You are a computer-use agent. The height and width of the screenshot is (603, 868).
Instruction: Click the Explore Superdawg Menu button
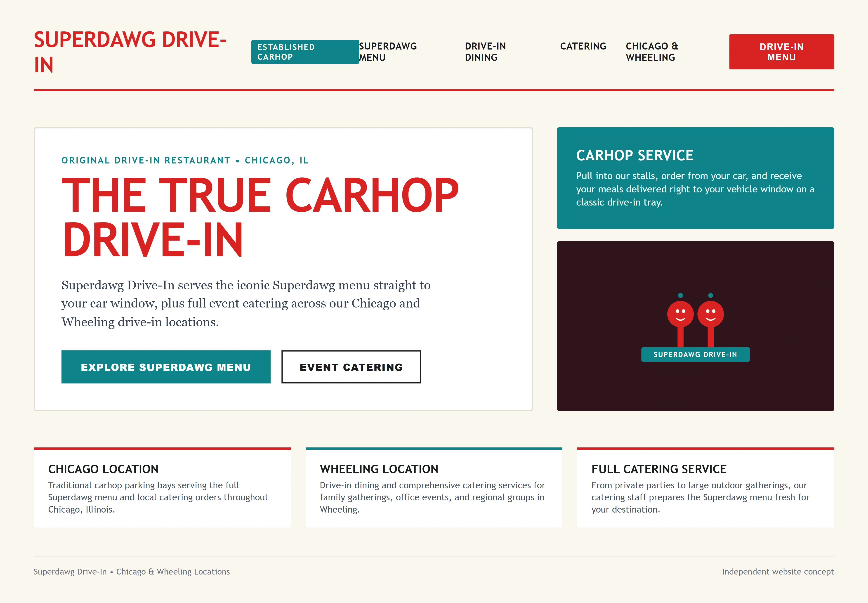pyautogui.click(x=166, y=367)
